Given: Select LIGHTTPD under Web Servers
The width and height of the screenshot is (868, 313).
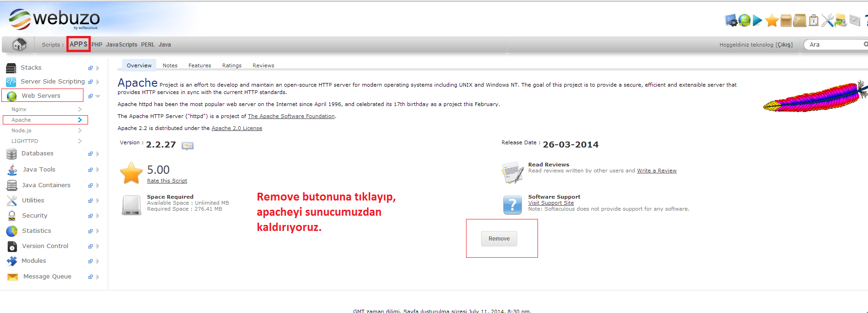Looking at the screenshot, I should 25,141.
